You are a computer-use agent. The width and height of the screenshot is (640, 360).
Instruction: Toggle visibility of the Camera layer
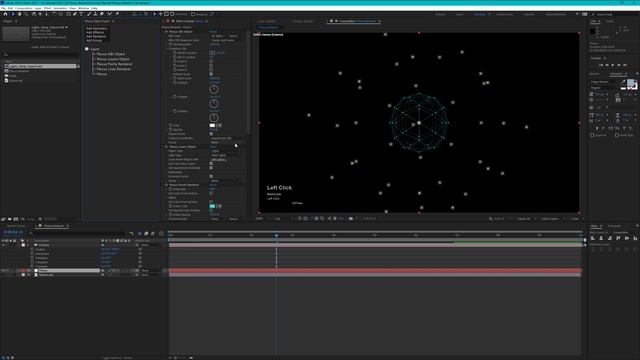pos(3,245)
